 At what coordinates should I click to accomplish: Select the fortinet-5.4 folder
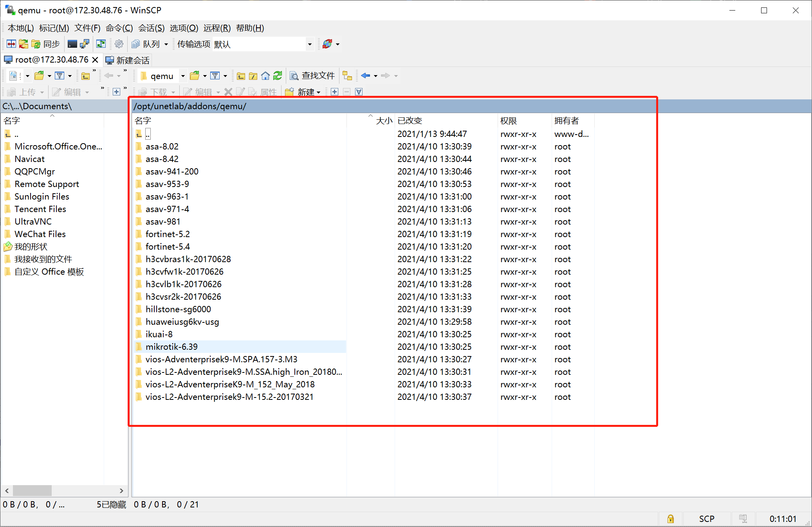(168, 246)
